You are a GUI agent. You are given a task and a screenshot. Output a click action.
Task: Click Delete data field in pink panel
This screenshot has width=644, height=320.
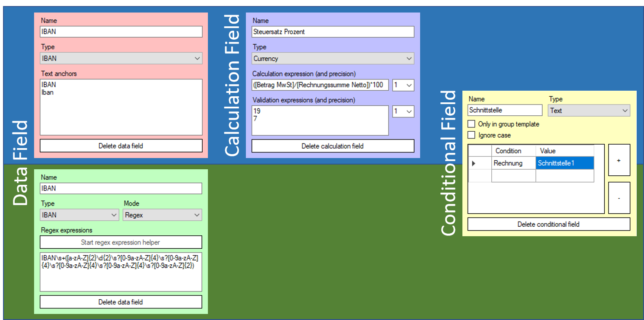[121, 146]
